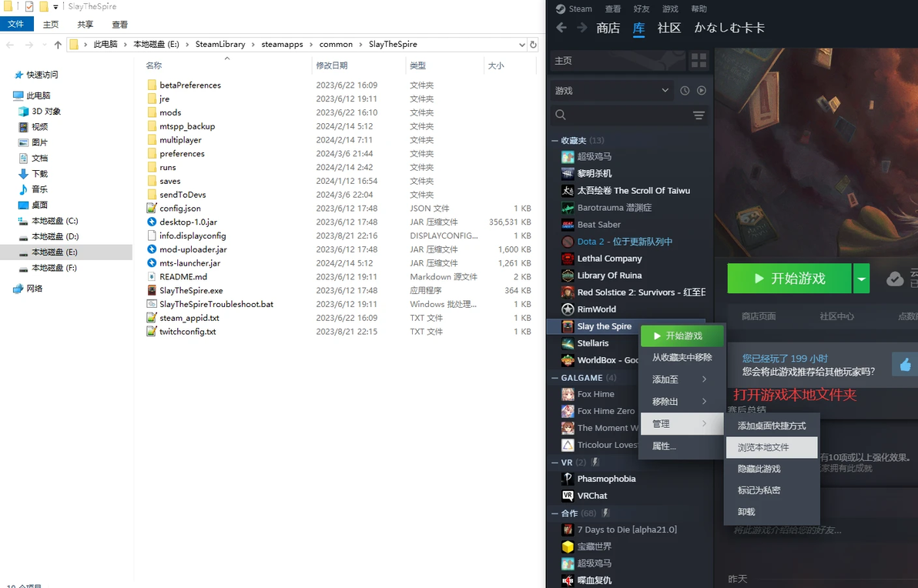This screenshot has width=918, height=588.
Task: Open the mods folder row
Action: pos(340,112)
